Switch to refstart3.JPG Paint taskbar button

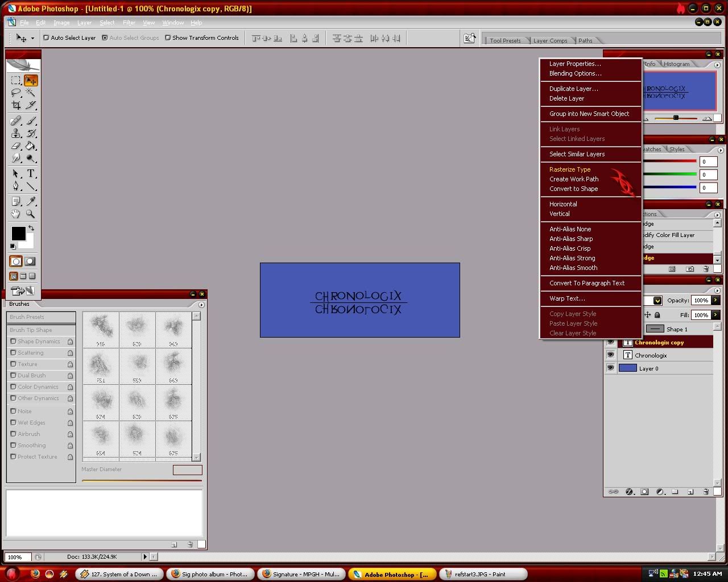[483, 574]
